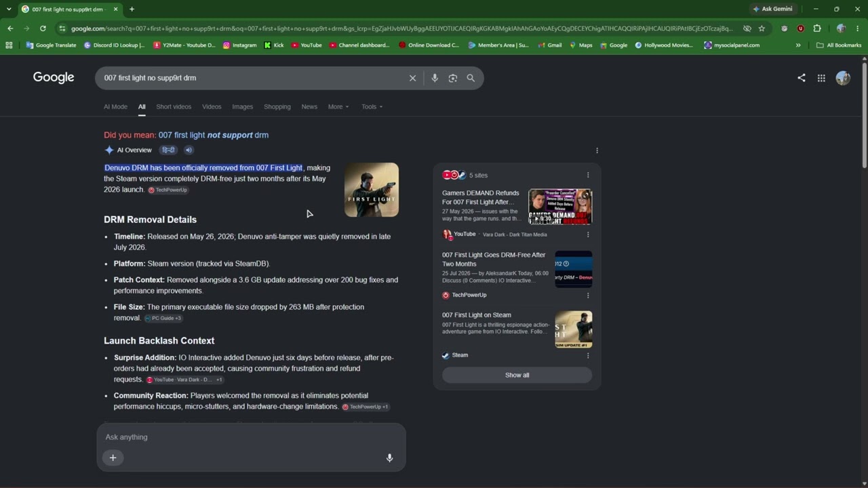Switch to the News tab

[x=309, y=106]
